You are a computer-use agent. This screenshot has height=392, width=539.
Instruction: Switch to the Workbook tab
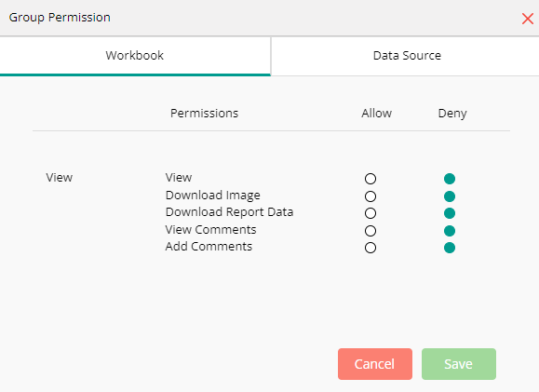pyautogui.click(x=135, y=56)
